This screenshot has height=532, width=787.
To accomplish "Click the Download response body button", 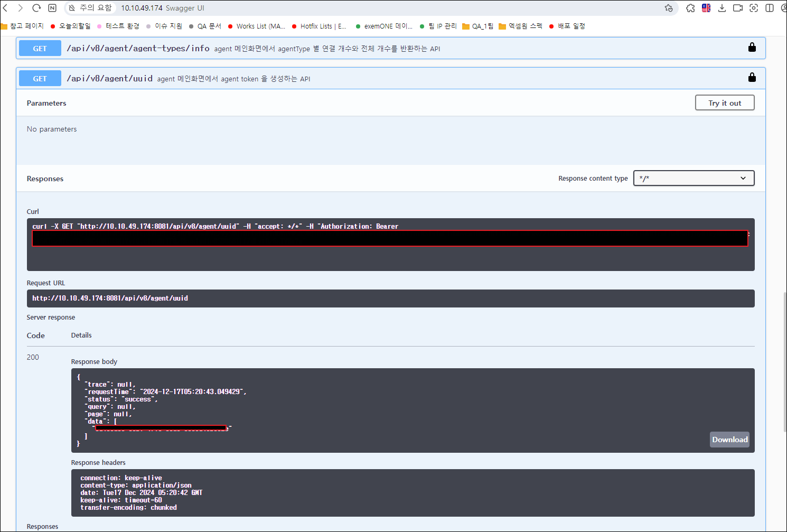I will 729,440.
